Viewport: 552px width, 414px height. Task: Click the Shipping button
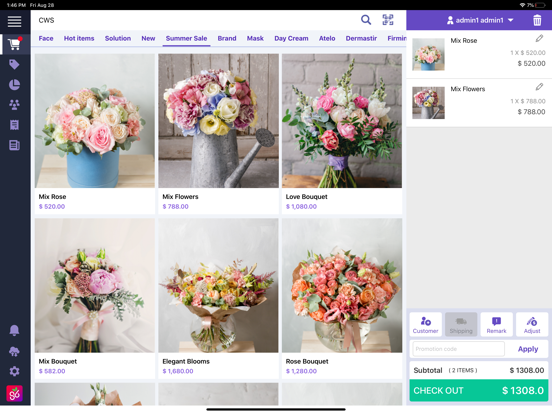[x=461, y=324]
